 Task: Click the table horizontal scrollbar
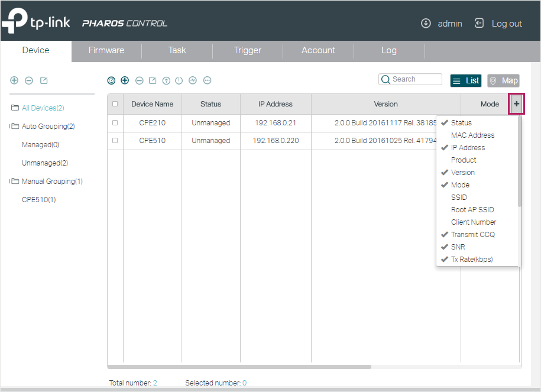pos(239,367)
